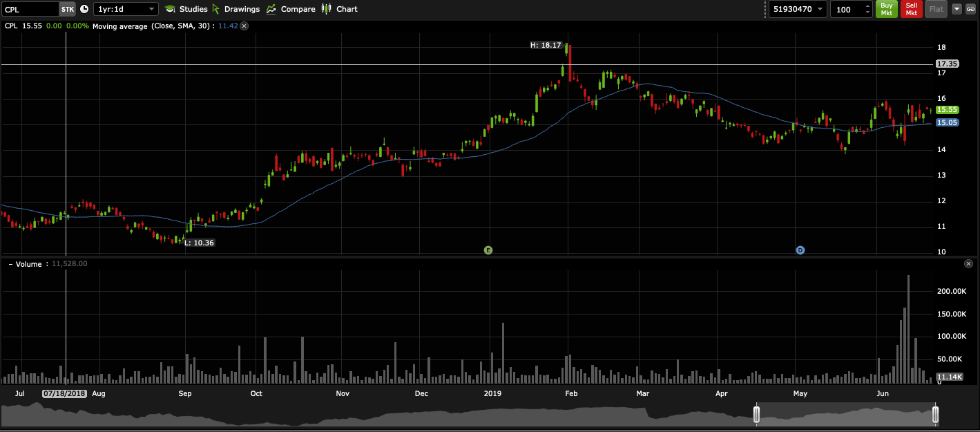Open the 1yr:1d time range dropdown
The image size is (980, 432).
(x=126, y=9)
